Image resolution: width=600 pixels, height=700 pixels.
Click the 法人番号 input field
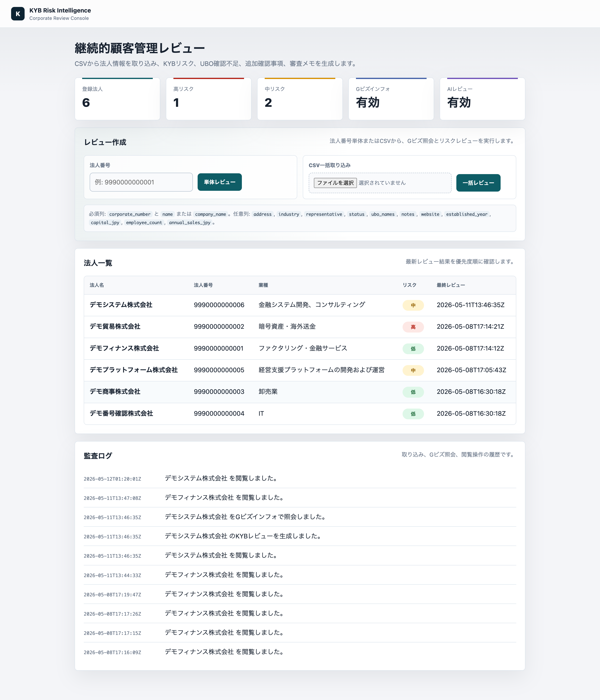click(x=141, y=182)
